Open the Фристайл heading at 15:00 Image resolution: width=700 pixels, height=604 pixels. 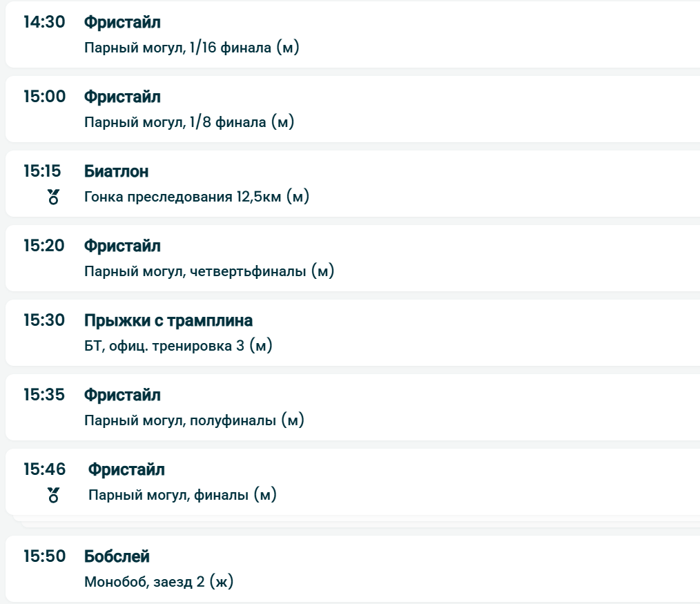coord(122,97)
